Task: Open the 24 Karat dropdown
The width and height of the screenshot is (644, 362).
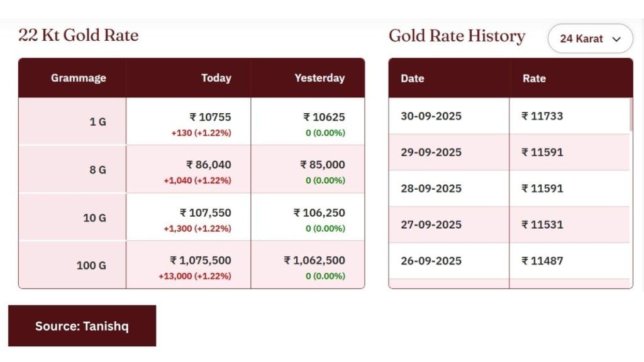Action: point(590,38)
